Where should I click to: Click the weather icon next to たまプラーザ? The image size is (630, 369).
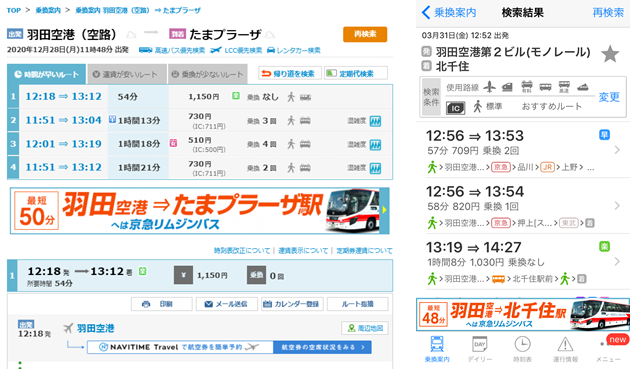270,35
